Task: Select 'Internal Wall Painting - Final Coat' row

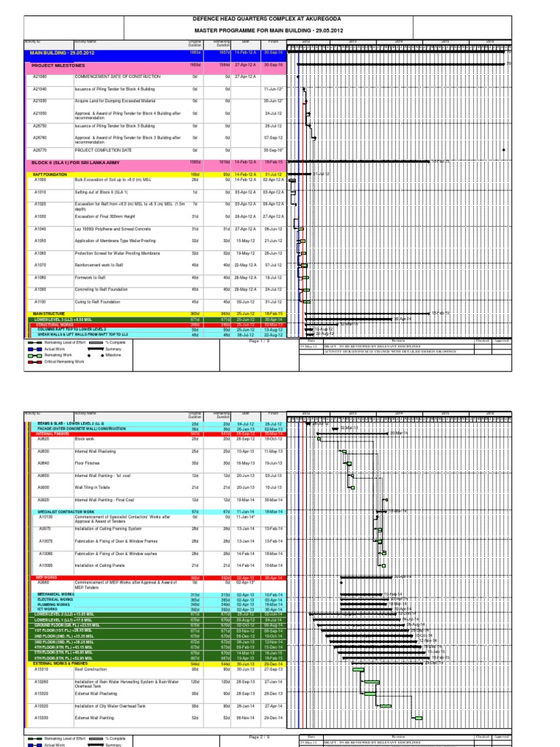Action: coord(105,500)
